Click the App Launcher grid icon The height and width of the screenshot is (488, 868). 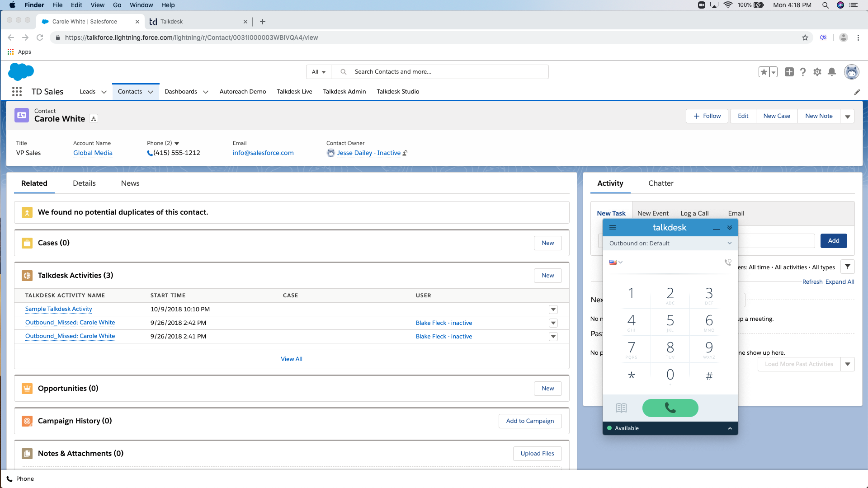pyautogui.click(x=17, y=92)
